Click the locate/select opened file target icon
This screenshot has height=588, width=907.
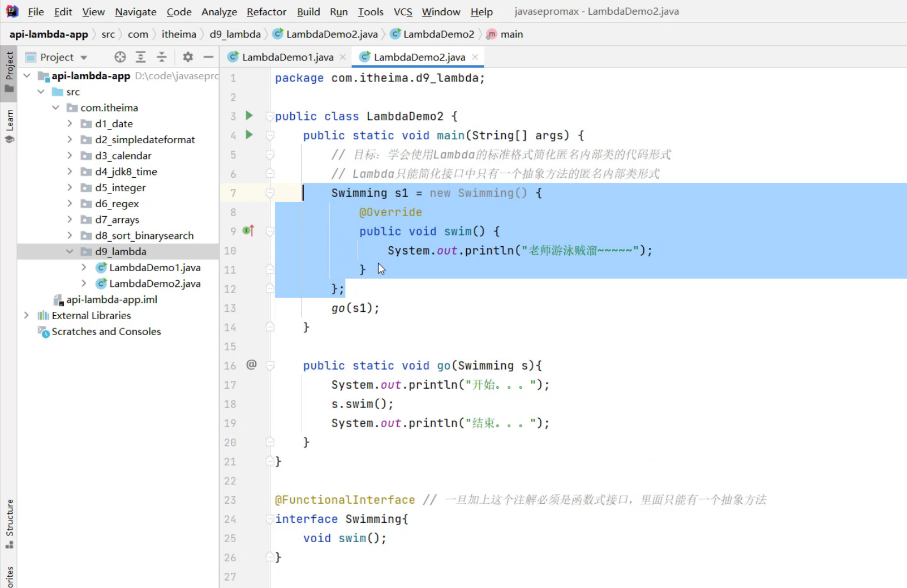point(120,57)
